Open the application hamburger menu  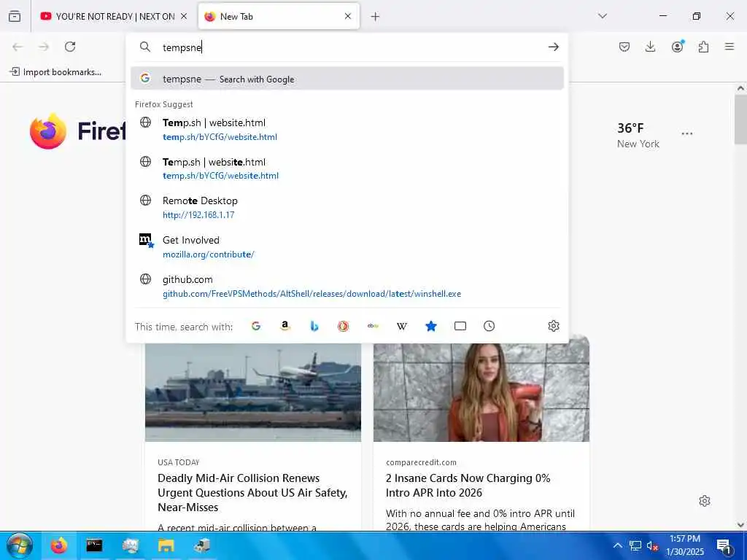tap(729, 47)
